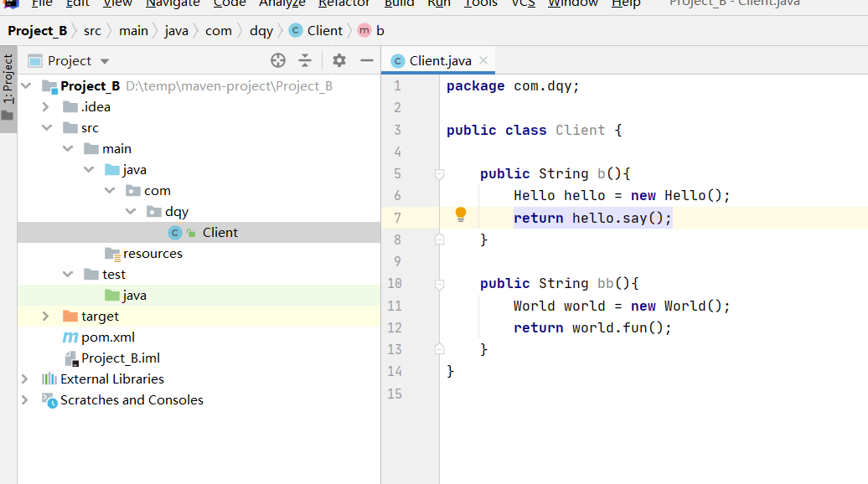Hide the Project tool window
868x484 pixels.
click(x=366, y=60)
